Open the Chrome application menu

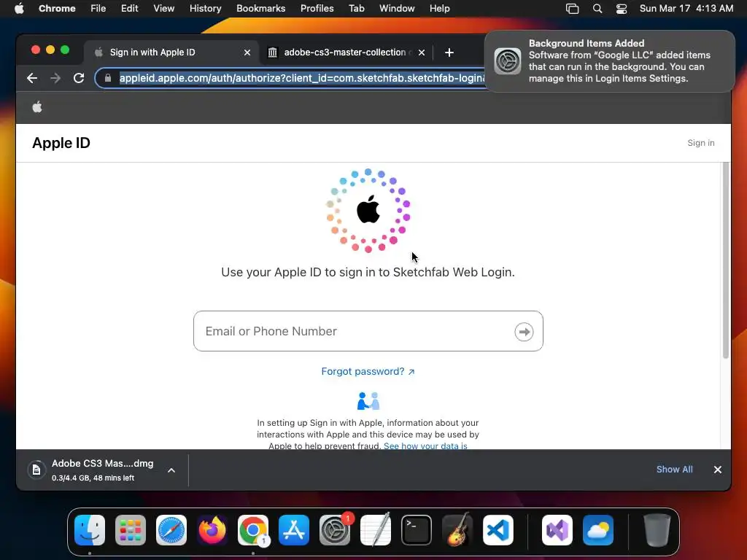pyautogui.click(x=57, y=8)
